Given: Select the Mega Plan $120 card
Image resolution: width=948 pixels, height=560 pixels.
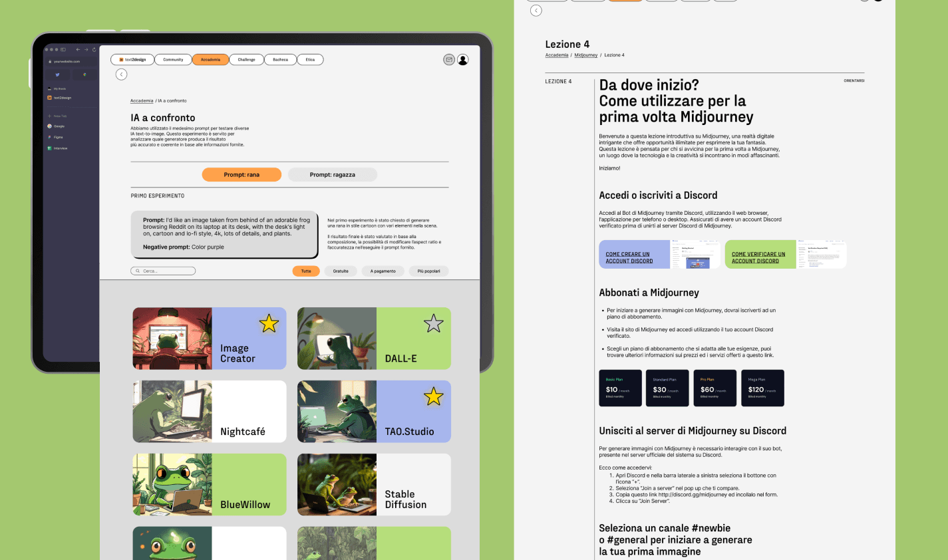Looking at the screenshot, I should 763,388.
